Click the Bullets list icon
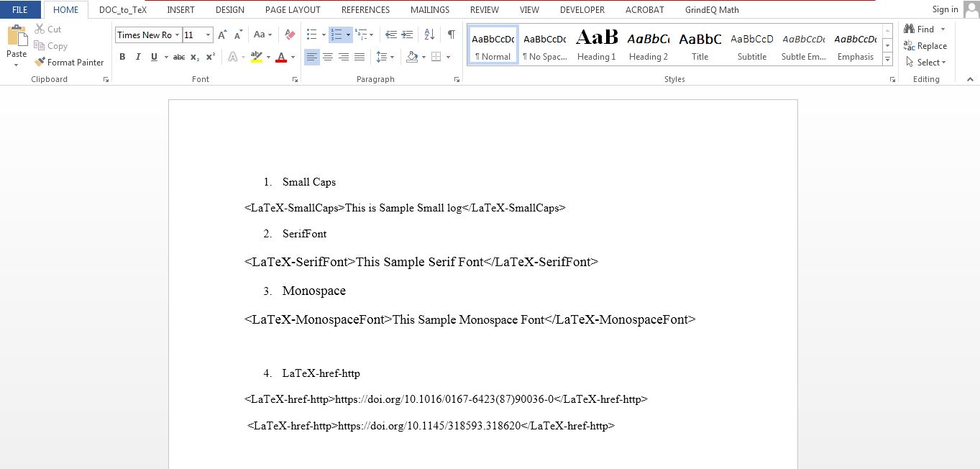980x469 pixels. pyautogui.click(x=311, y=35)
